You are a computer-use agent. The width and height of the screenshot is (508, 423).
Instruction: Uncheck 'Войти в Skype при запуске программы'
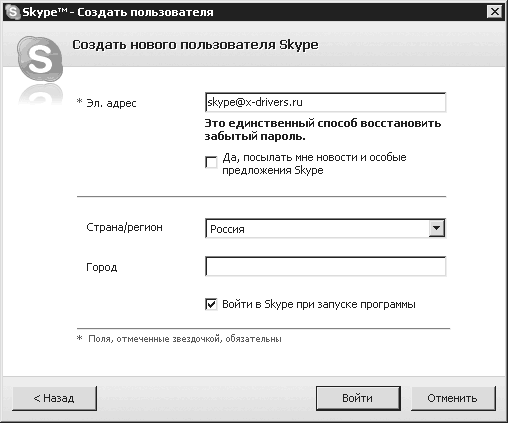211,304
